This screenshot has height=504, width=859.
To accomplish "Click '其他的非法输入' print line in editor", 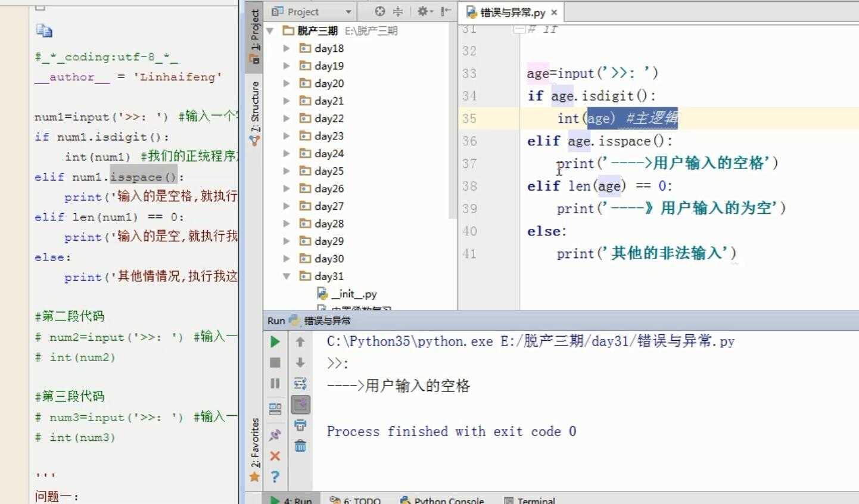I will click(646, 253).
